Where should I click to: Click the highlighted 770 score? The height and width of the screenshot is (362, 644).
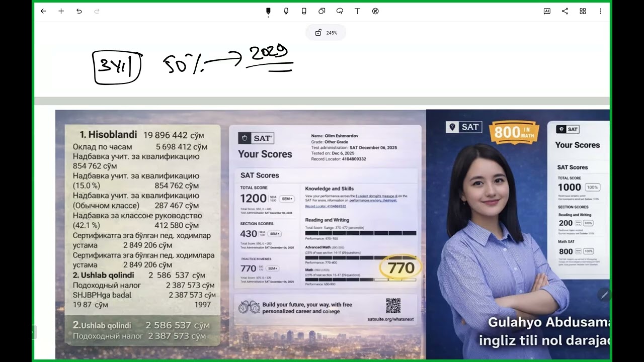click(x=400, y=268)
